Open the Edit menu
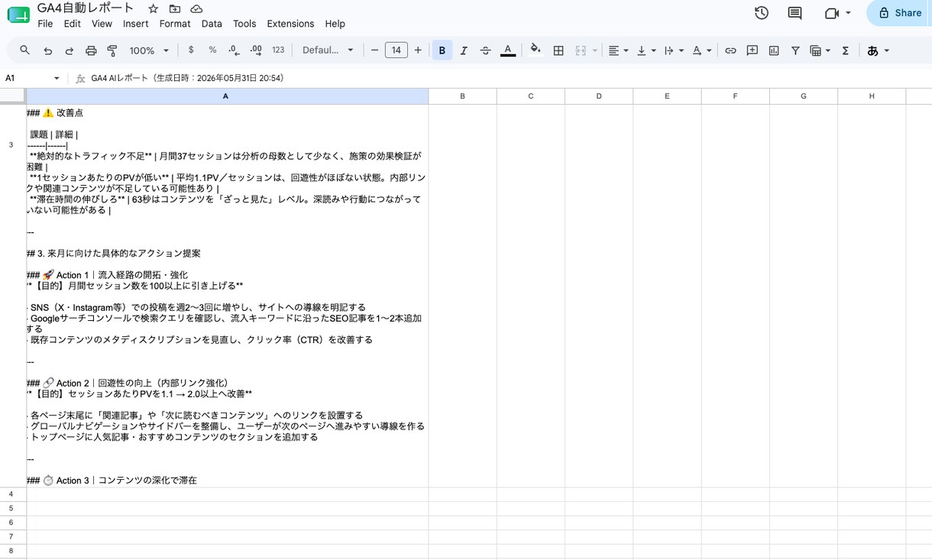The height and width of the screenshot is (560, 932). pyautogui.click(x=73, y=24)
